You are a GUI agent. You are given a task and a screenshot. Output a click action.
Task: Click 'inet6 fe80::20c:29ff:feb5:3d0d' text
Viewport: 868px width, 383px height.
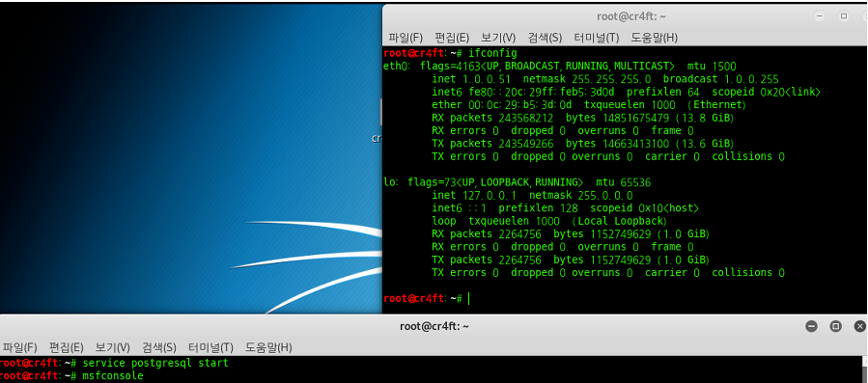point(526,92)
